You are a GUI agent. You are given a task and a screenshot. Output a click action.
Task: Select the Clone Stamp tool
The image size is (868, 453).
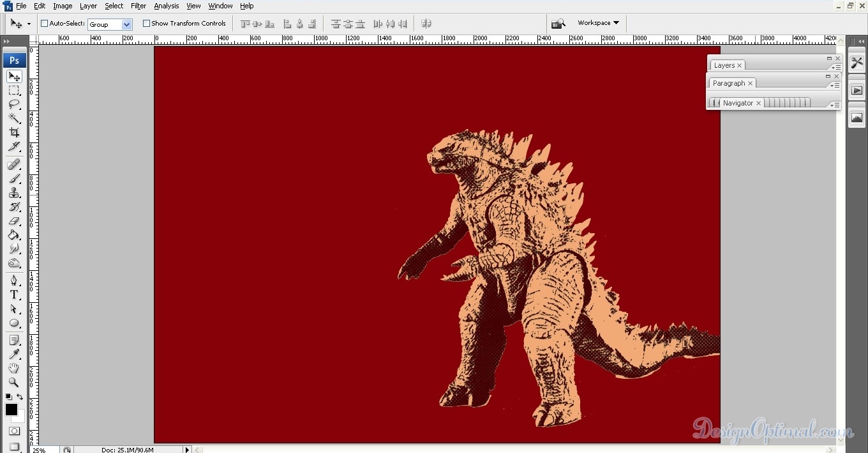tap(14, 193)
